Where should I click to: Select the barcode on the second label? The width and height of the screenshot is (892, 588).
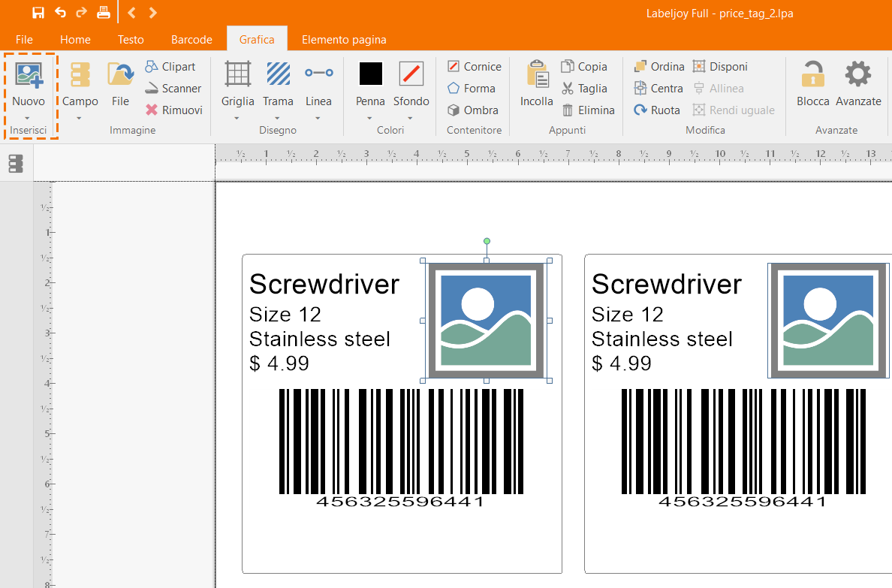(x=743, y=448)
